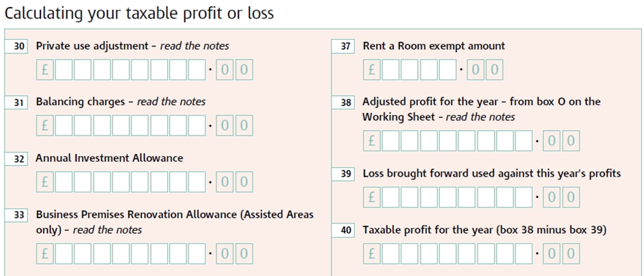Click "read the notes" beside Balancing charges
644x276 pixels.
(x=171, y=102)
